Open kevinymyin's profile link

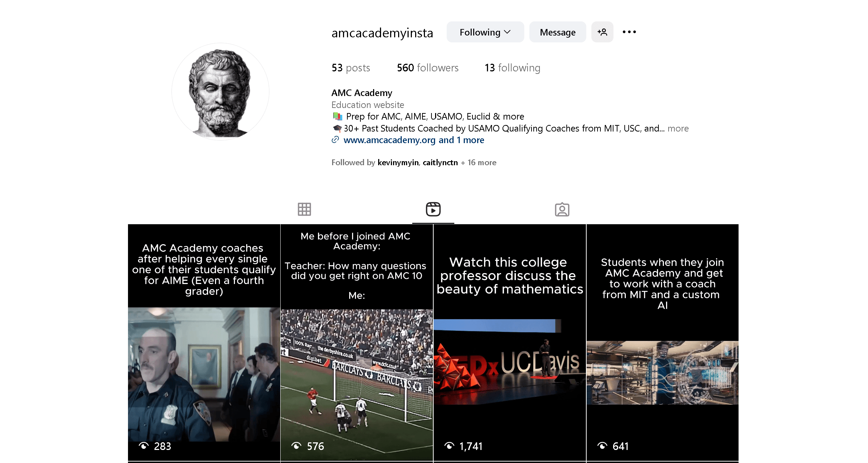point(398,163)
